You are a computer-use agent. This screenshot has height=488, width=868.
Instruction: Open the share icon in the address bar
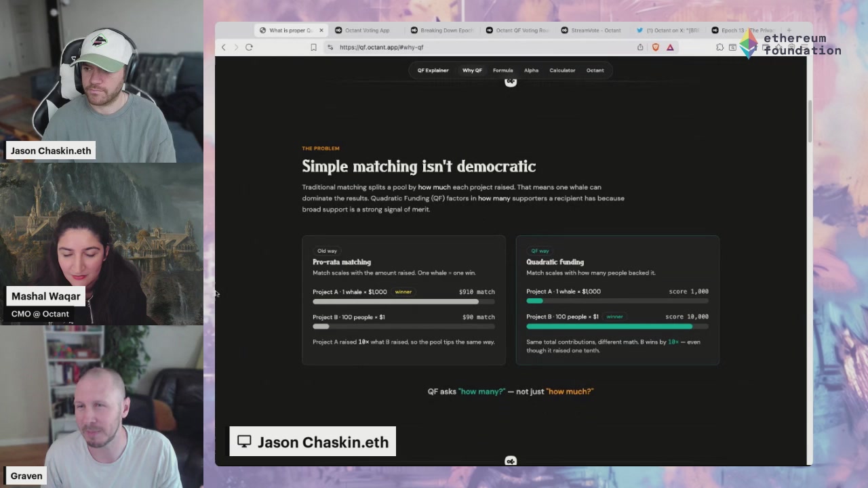[x=640, y=47]
